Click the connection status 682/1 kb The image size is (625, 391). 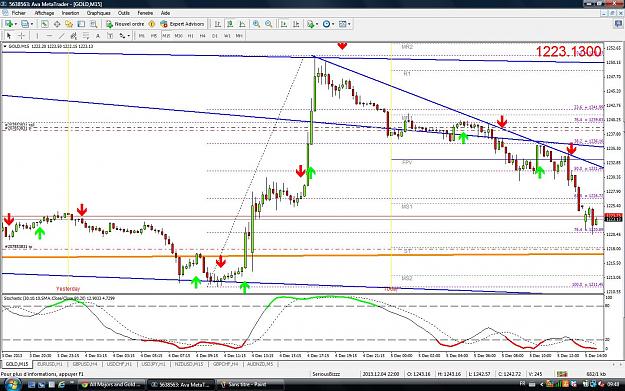(596, 374)
